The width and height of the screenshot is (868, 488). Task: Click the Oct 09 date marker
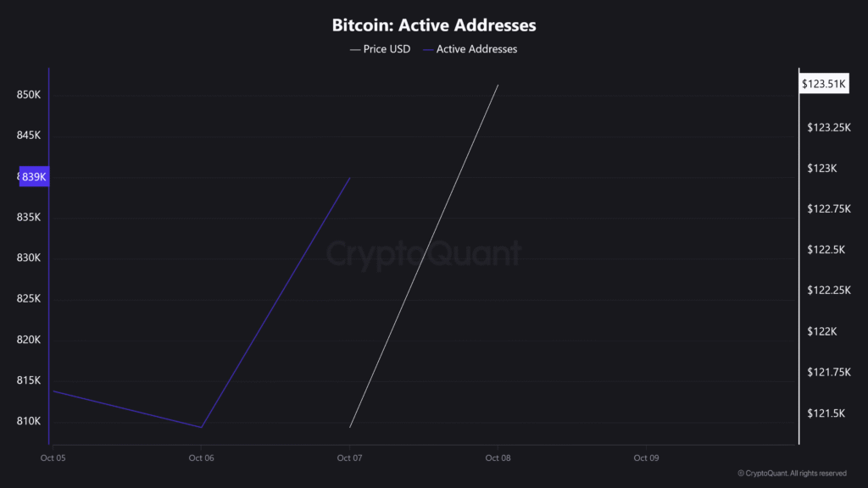pos(646,458)
